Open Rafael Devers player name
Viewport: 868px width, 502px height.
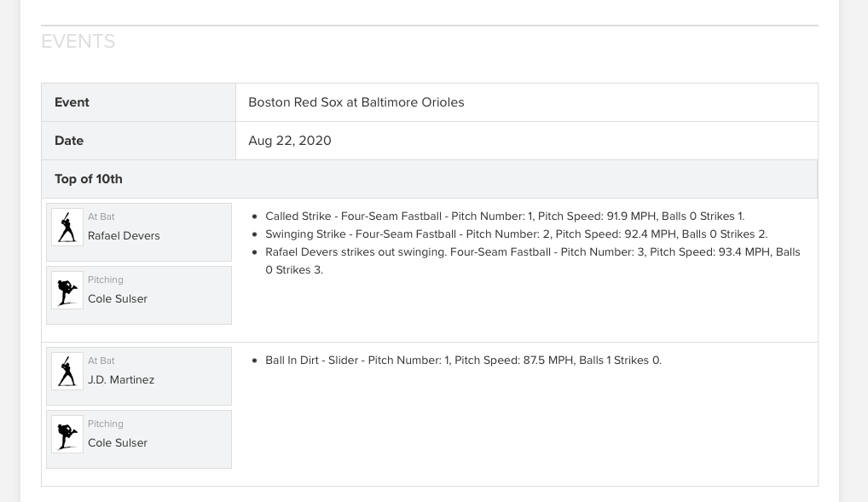click(124, 236)
